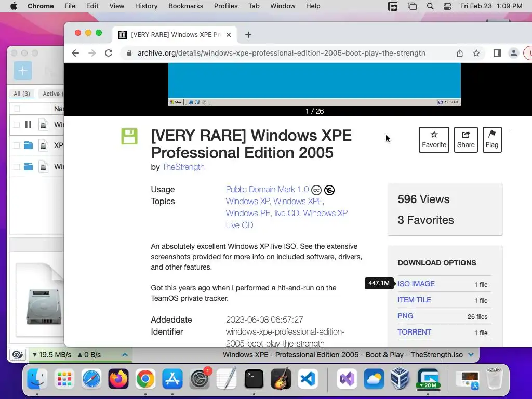Reload the archive.org page
This screenshot has height=399, width=532.
tap(109, 53)
